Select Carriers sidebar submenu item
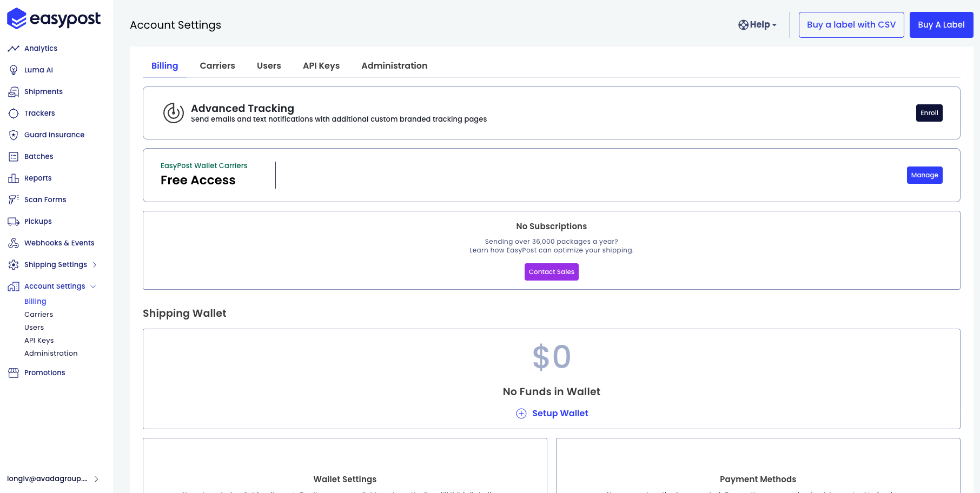 coord(39,315)
